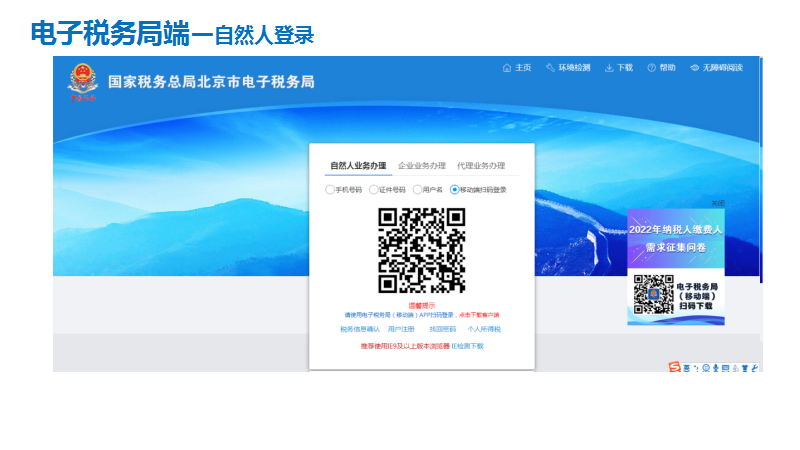Select the 证件号码 login radio button

click(x=373, y=190)
